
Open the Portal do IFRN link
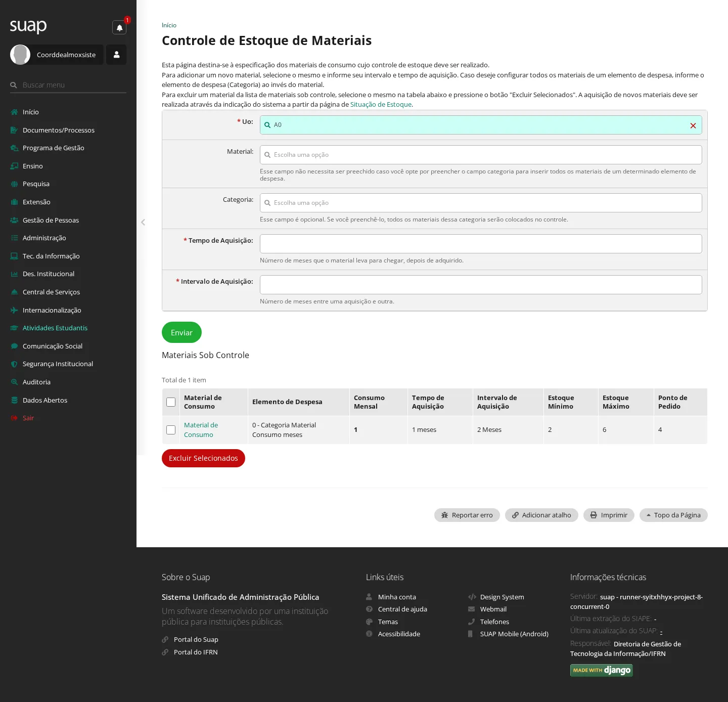[x=196, y=652]
